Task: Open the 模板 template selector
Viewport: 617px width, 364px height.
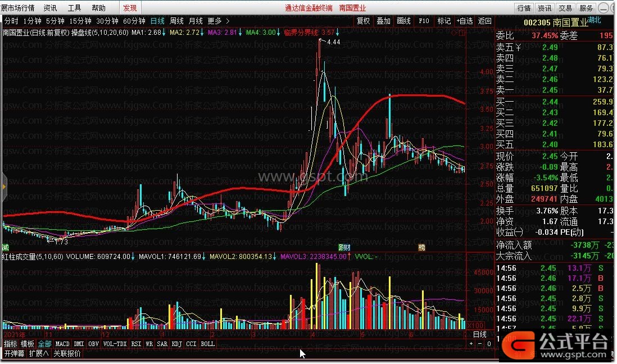Action: (28, 344)
